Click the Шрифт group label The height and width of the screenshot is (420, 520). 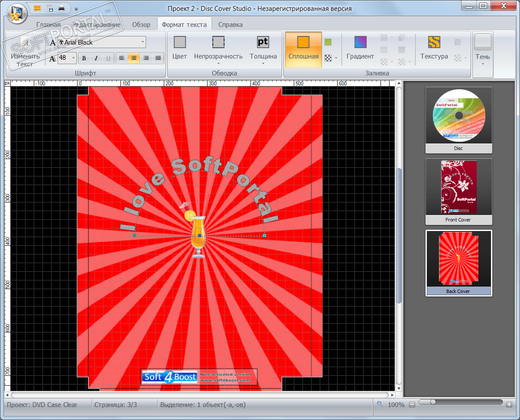[85, 73]
